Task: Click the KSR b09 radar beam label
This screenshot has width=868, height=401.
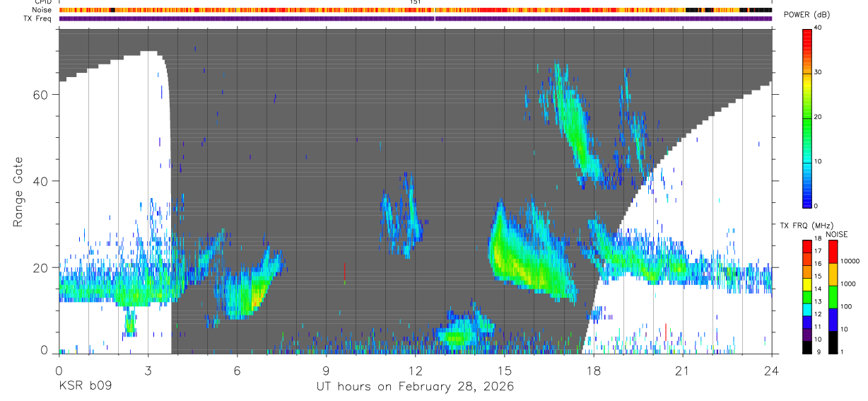Action: click(84, 387)
